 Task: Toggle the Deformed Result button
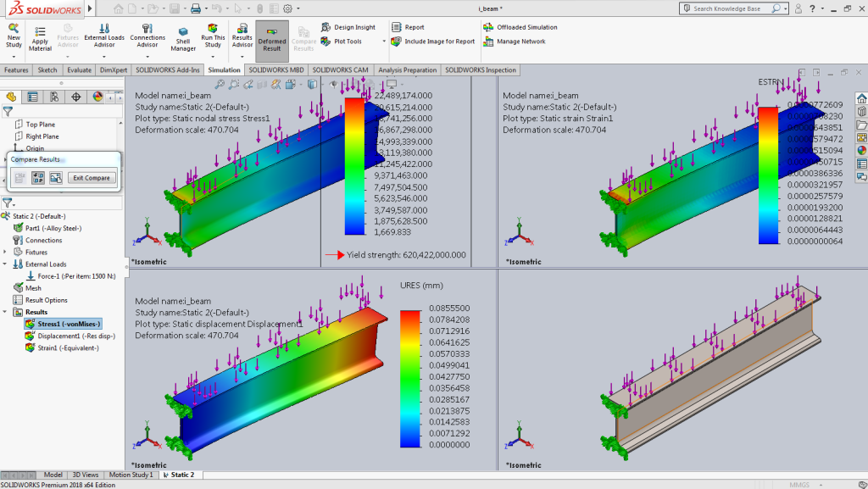point(271,36)
